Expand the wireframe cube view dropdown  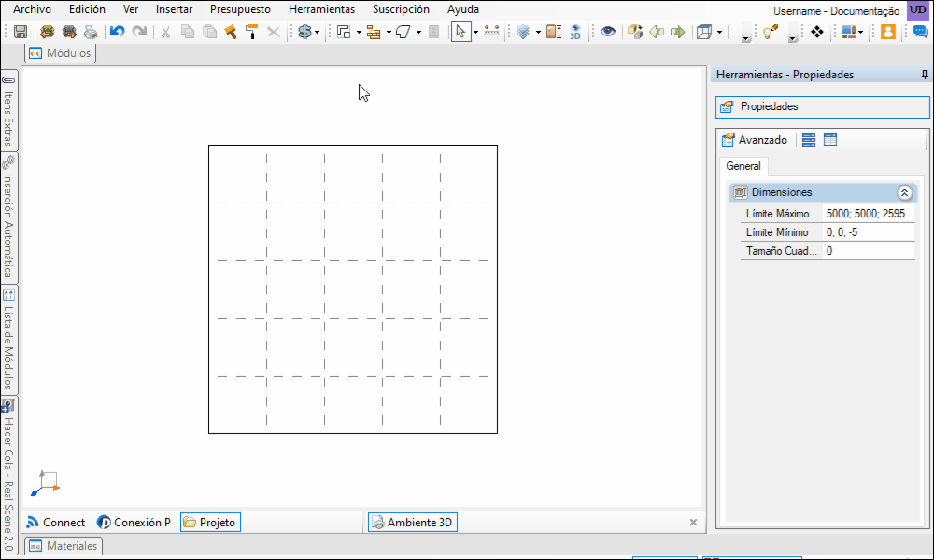(719, 32)
